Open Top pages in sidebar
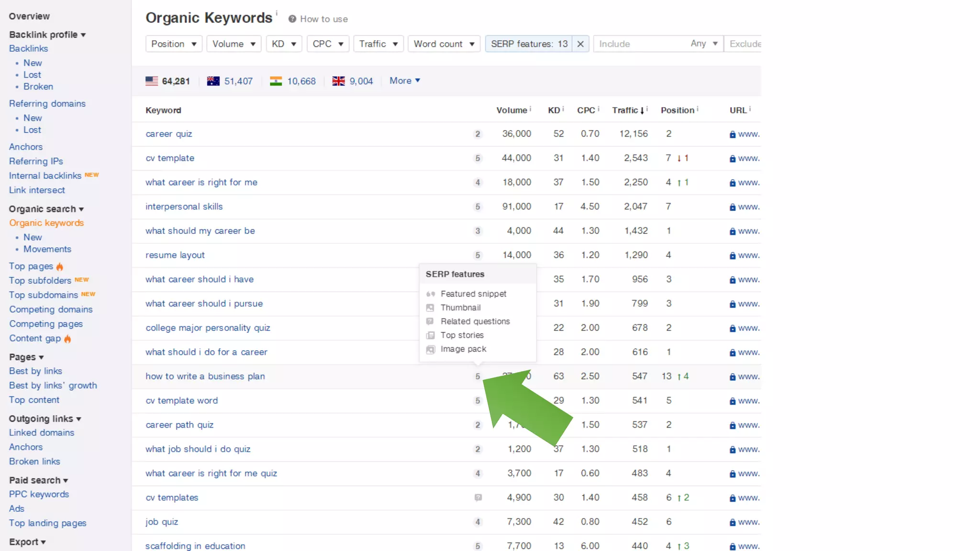Viewport: 980px width, 551px height. 31,266
